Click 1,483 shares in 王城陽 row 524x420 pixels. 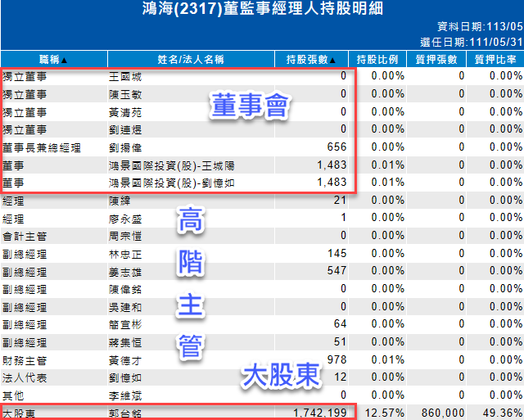pyautogui.click(x=332, y=165)
